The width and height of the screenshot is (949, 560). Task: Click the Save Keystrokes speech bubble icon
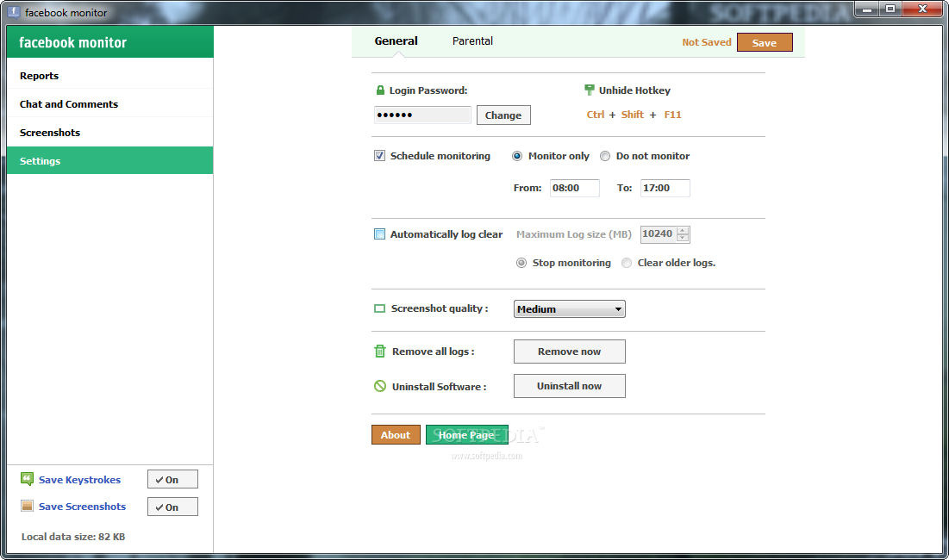(28, 479)
